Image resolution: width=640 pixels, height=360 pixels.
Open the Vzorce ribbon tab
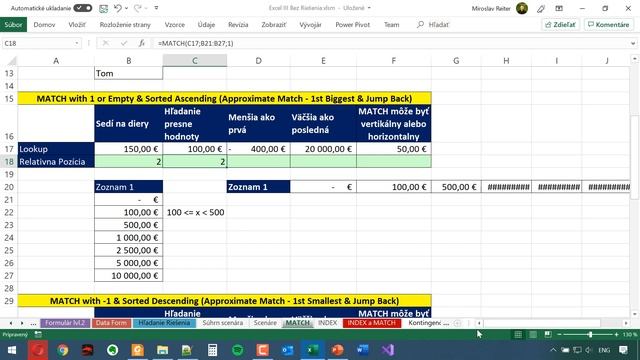[x=175, y=24]
